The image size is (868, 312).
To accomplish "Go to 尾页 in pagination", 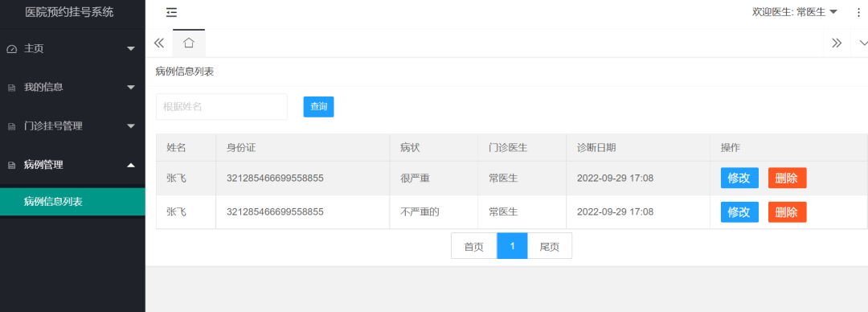I will 550,246.
